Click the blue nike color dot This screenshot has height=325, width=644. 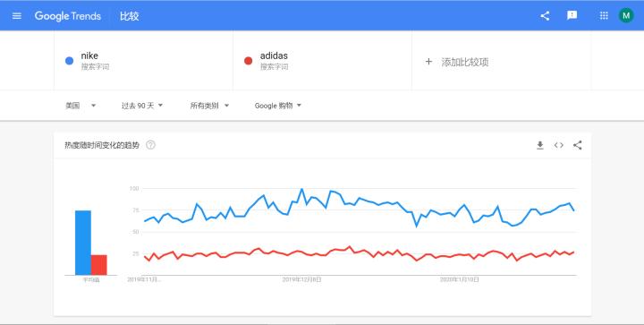[70, 61]
